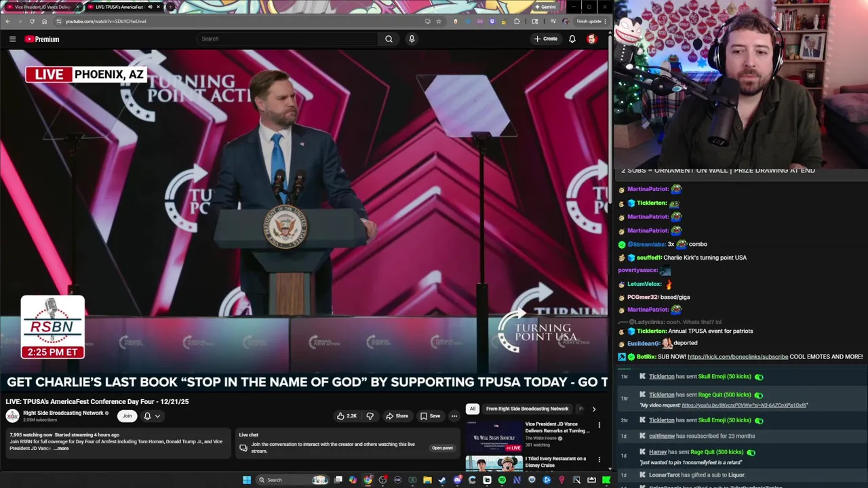The image size is (868, 488).
Task: Save the video to a playlist
Action: tap(430, 416)
